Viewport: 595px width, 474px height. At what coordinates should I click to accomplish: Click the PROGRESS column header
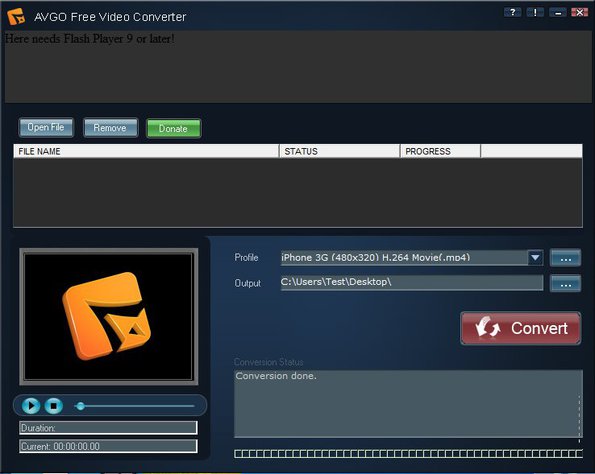point(440,151)
